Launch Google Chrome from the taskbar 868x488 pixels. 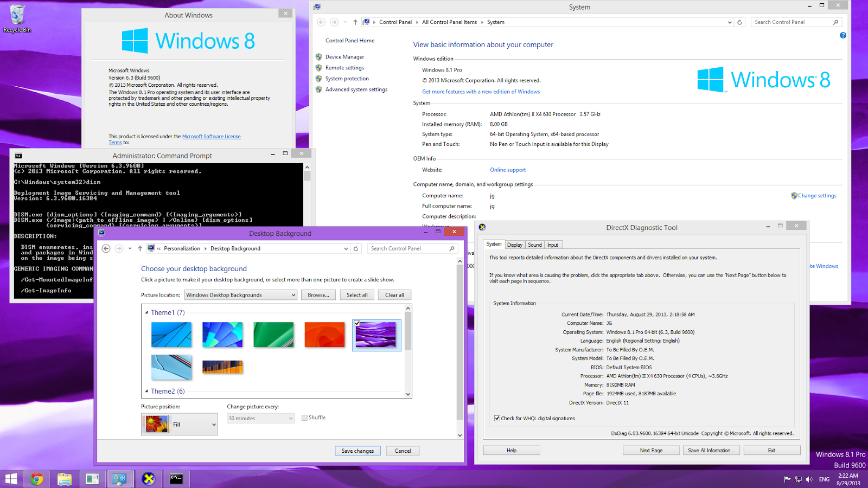tap(36, 479)
